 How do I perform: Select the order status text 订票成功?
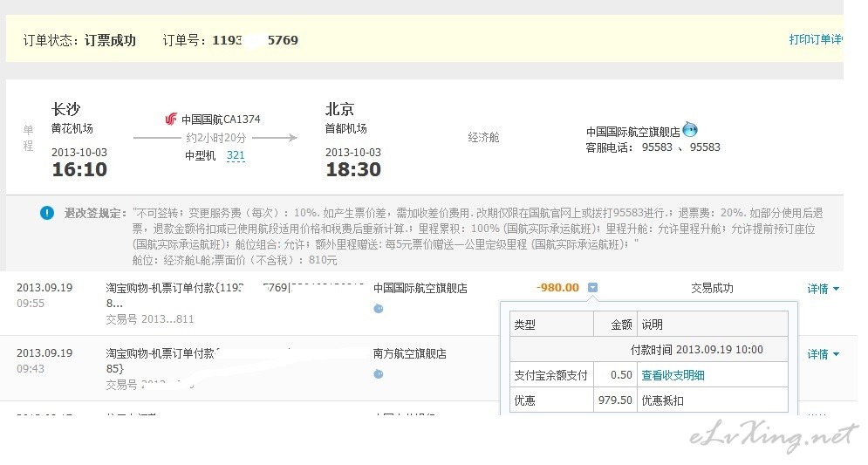pos(110,40)
